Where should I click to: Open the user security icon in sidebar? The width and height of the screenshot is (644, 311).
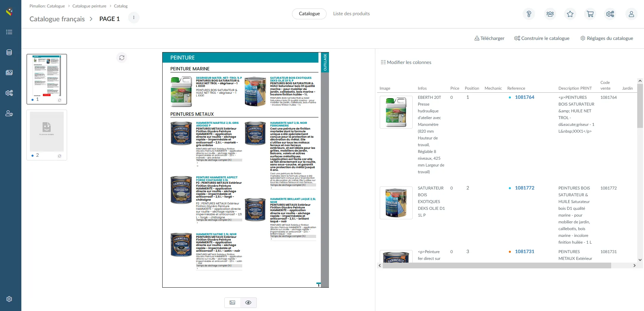click(9, 113)
